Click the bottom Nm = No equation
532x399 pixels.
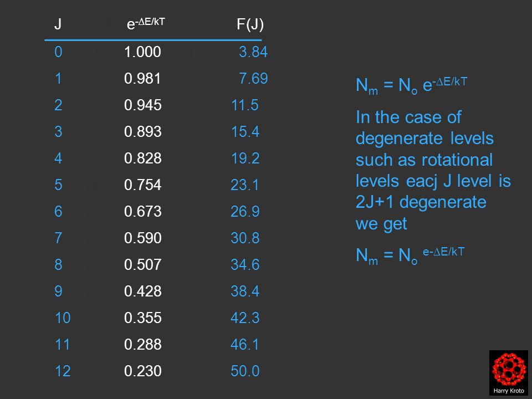[x=410, y=255]
